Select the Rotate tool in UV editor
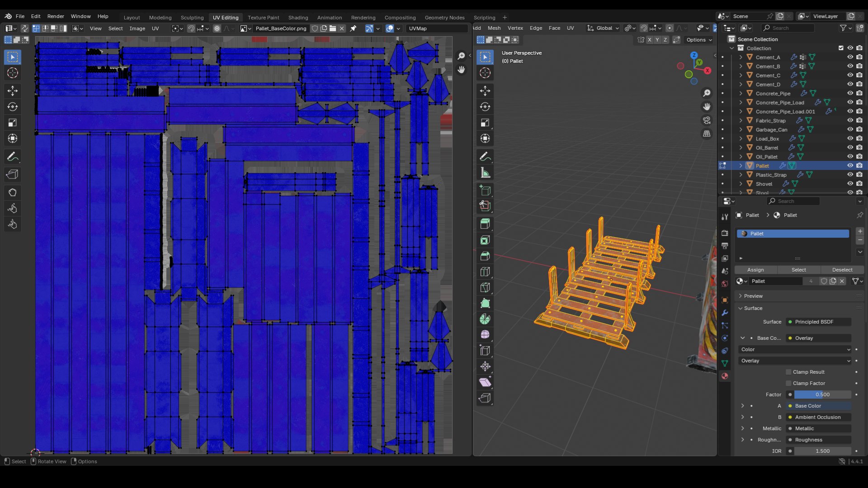The height and width of the screenshot is (488, 868). (x=13, y=107)
